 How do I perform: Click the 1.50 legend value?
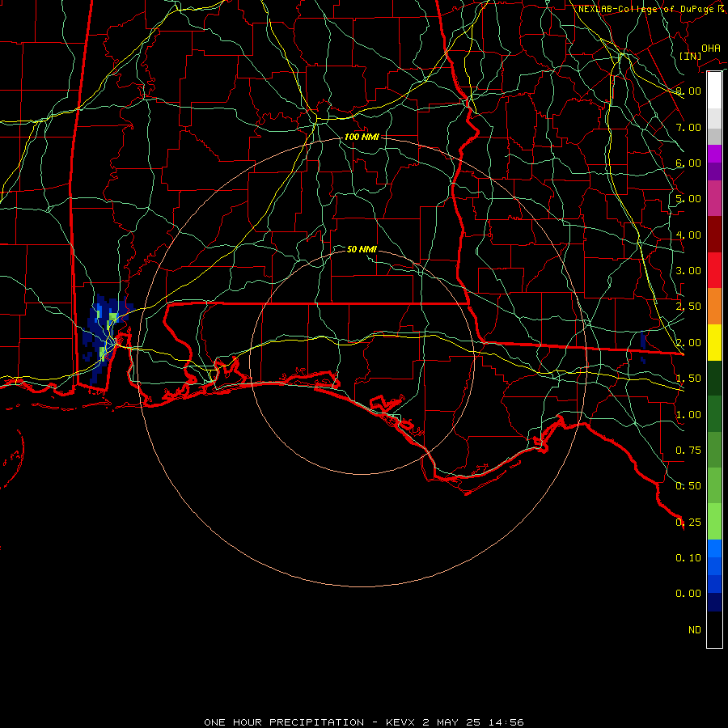click(688, 379)
